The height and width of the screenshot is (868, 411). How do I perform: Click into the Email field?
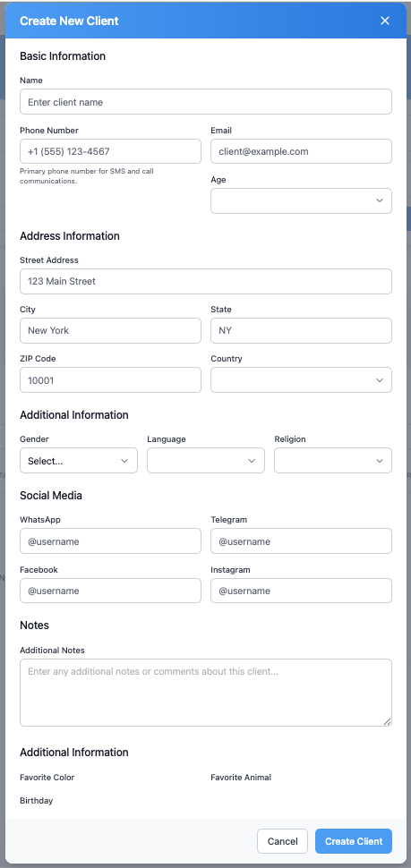pyautogui.click(x=302, y=151)
